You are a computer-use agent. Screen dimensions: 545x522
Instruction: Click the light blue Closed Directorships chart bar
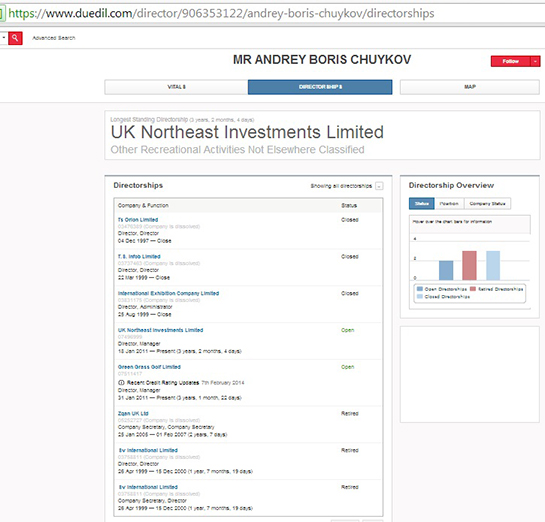coord(493,266)
